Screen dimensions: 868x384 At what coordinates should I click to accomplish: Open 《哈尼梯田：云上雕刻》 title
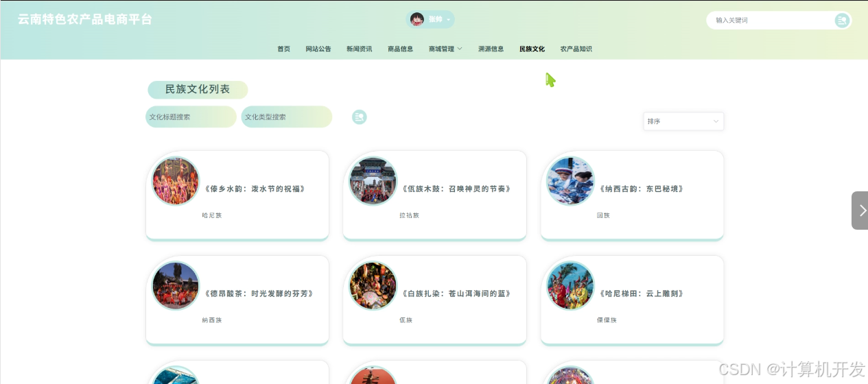click(x=642, y=293)
